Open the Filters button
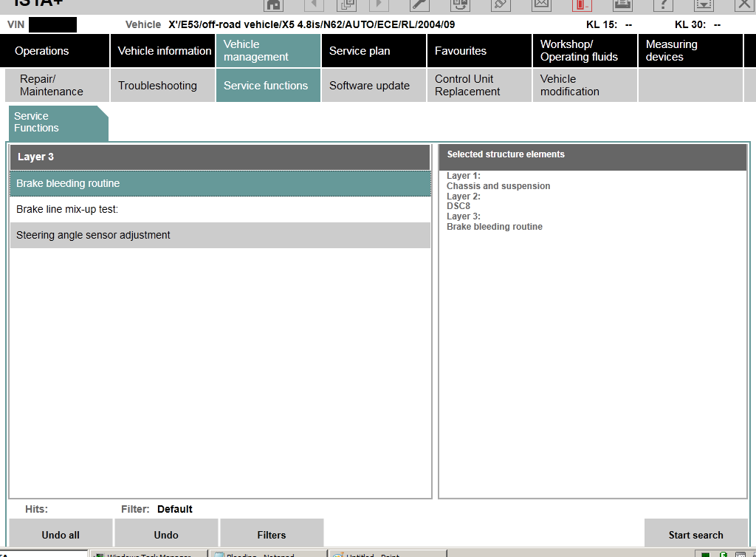The width and height of the screenshot is (756, 557). [272, 535]
